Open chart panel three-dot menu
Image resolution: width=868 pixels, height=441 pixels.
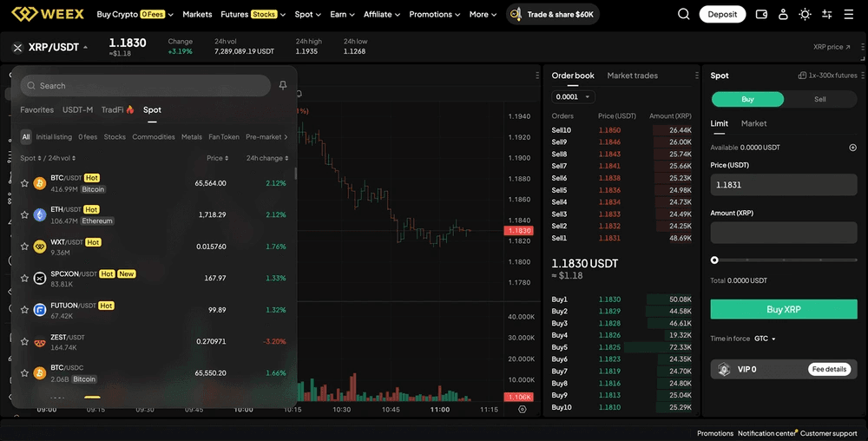coord(537,76)
